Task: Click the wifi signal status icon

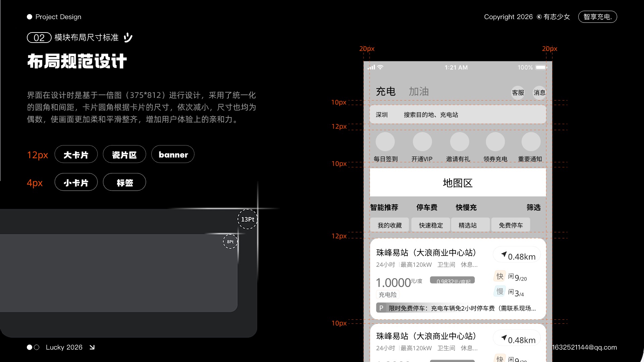Action: (380, 67)
